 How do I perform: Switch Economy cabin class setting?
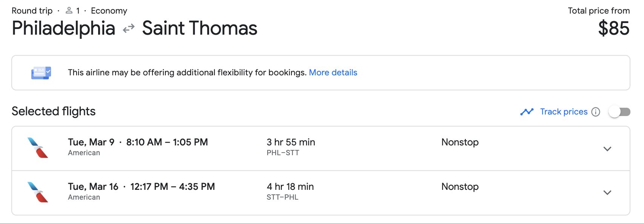(x=109, y=10)
